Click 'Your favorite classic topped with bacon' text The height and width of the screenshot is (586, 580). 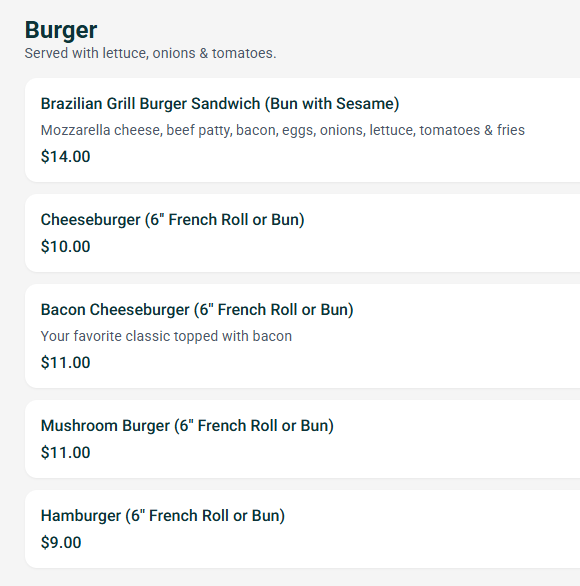(166, 336)
